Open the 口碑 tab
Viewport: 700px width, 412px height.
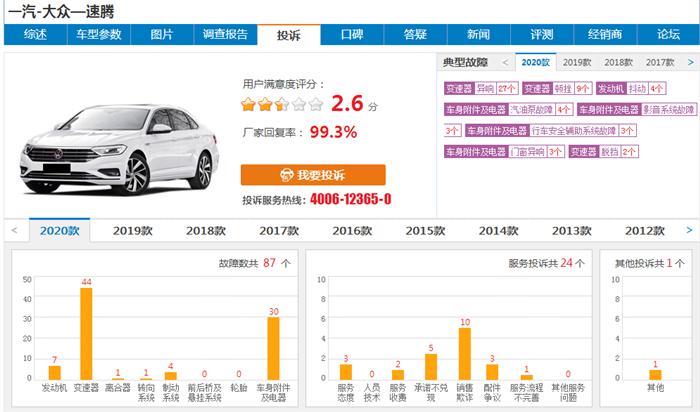point(352,34)
